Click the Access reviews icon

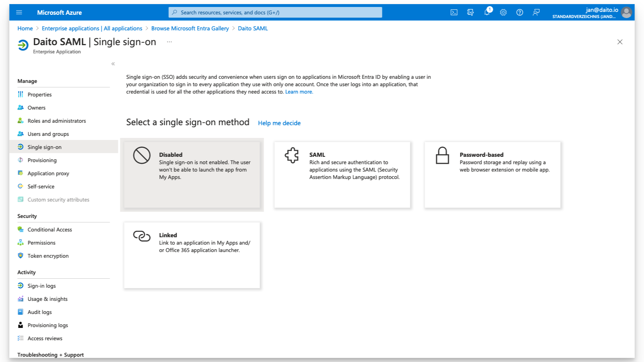(x=21, y=338)
